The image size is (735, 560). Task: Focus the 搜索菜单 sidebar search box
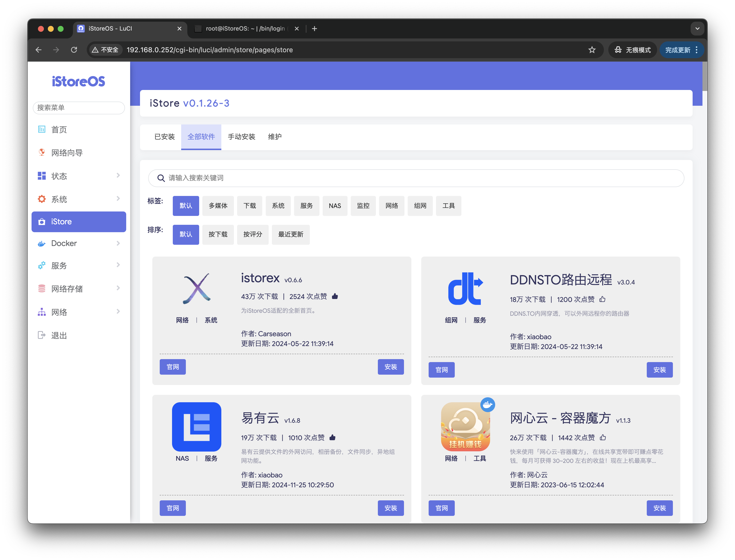(x=79, y=108)
